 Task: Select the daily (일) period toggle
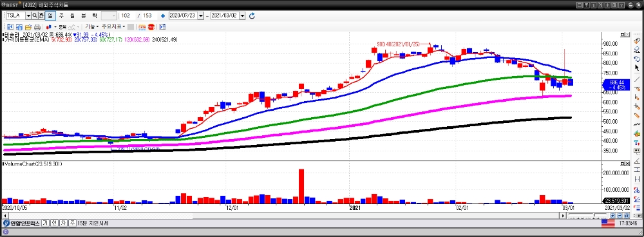[50, 15]
